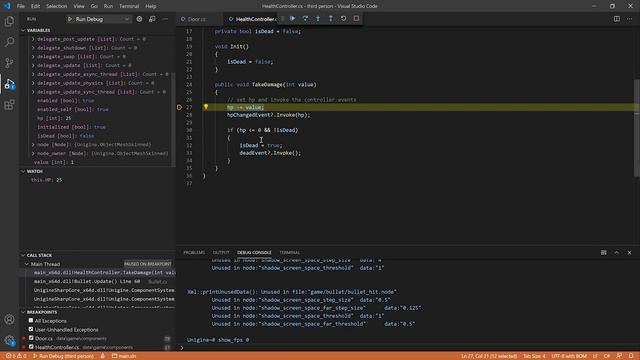Open the Manage gear in activity bar

coord(9,340)
